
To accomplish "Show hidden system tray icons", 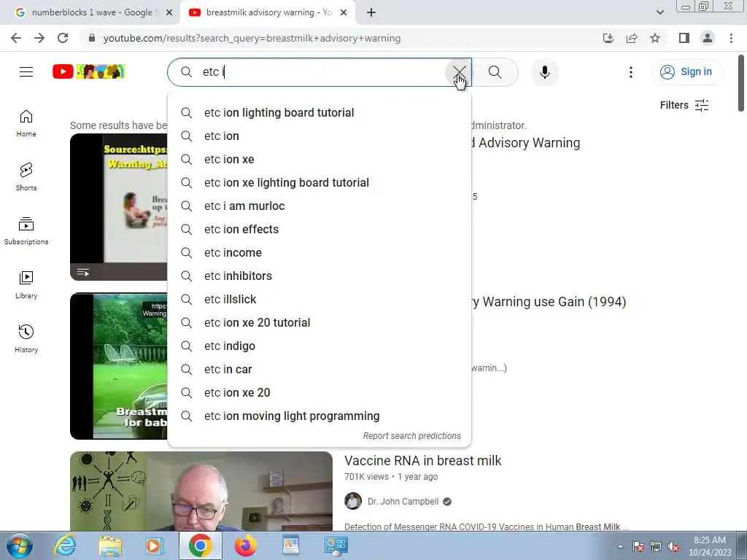I will click(620, 546).
